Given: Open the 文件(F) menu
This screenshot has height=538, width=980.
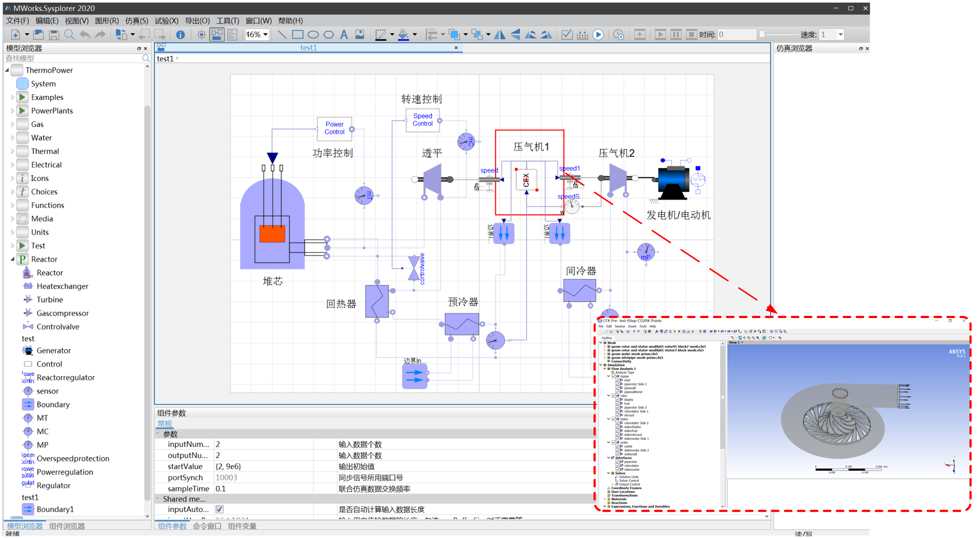Looking at the screenshot, I should click(18, 21).
